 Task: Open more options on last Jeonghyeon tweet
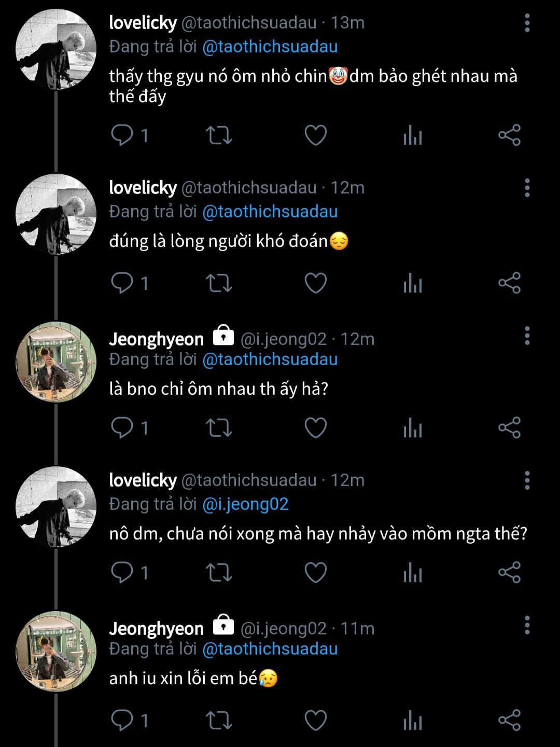coord(527,626)
